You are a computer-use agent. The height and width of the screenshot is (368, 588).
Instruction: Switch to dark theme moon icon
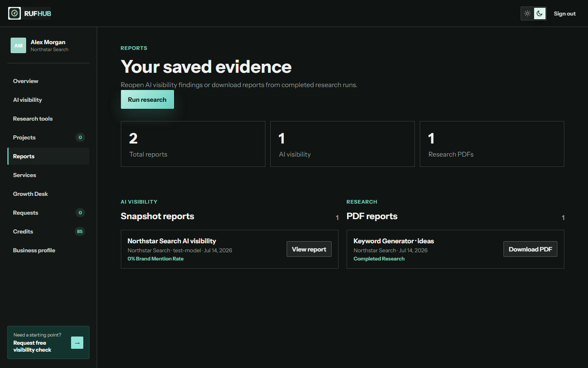(539, 13)
